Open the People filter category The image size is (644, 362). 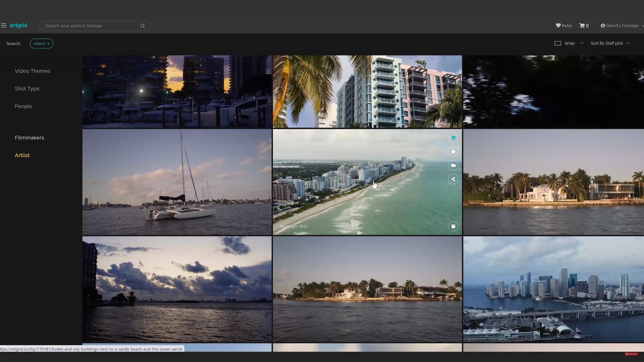(x=24, y=106)
